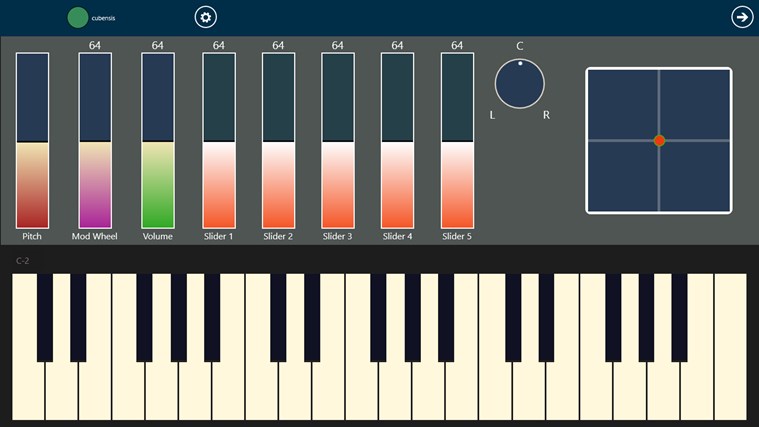The image size is (759, 427).
Task: Set the Mod Wheel slider
Action: coord(95,140)
